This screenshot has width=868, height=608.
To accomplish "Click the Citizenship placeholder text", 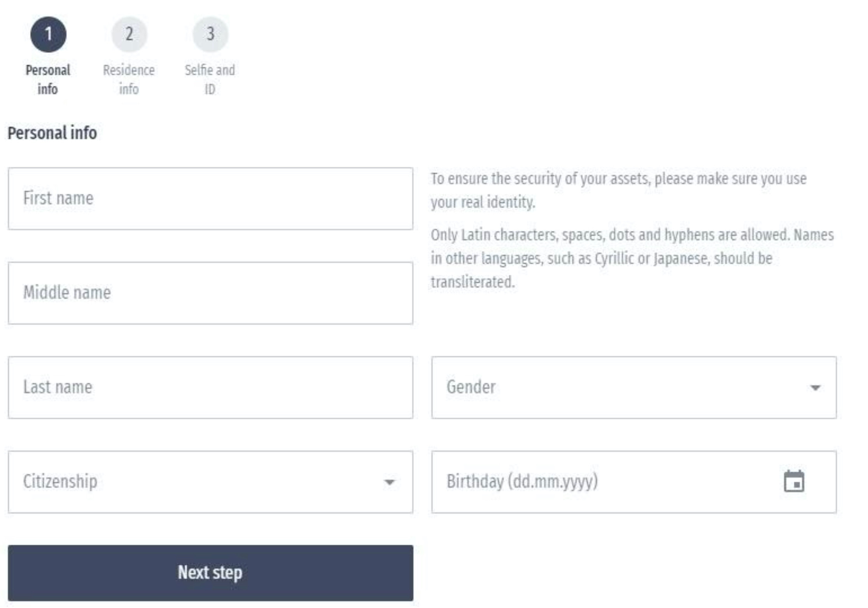I will click(60, 481).
